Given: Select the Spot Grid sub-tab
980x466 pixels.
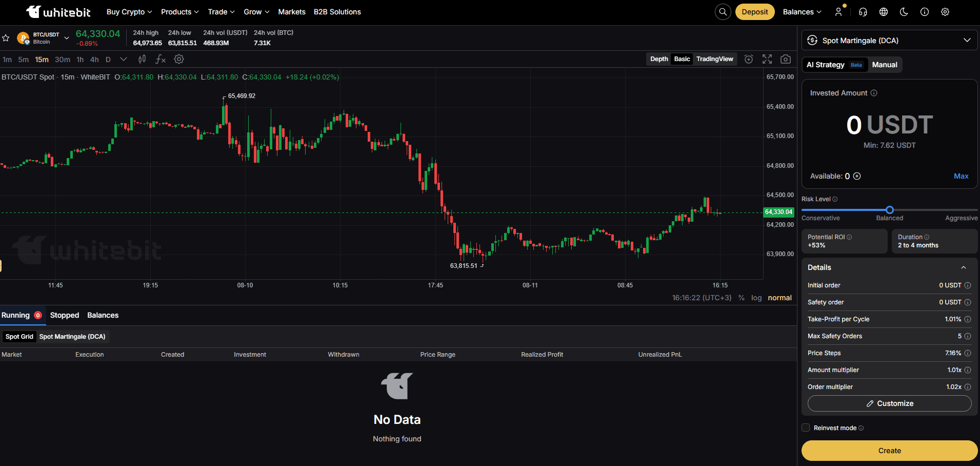Looking at the screenshot, I should (19, 337).
